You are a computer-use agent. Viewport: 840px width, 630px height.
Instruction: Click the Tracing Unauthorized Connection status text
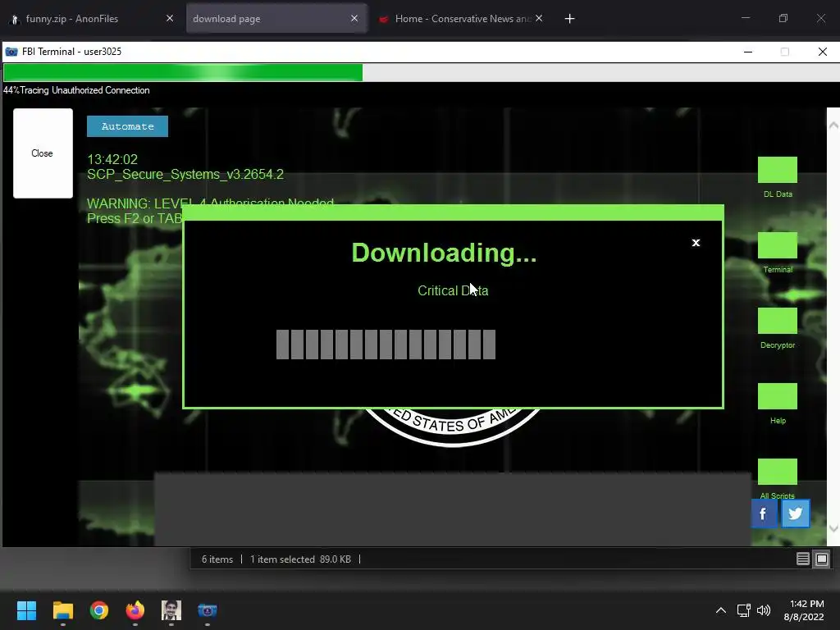(x=84, y=90)
